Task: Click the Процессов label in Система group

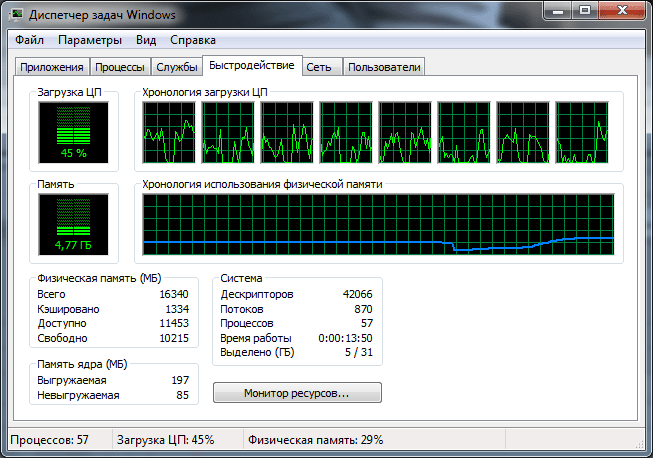Action: click(x=247, y=324)
